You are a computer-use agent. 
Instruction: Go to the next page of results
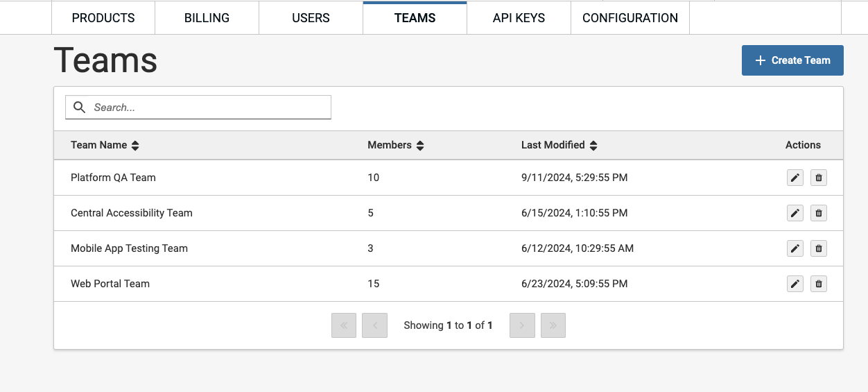(x=522, y=325)
